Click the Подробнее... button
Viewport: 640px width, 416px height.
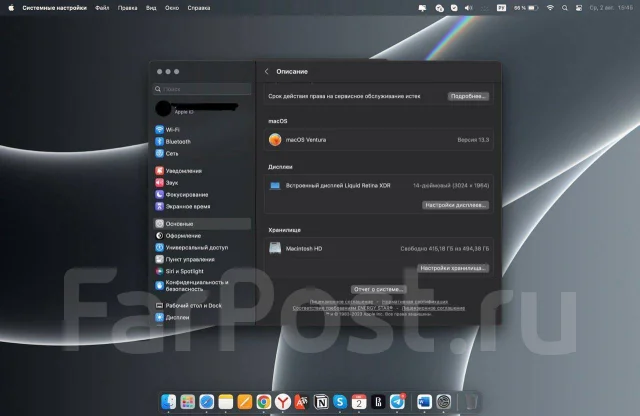(x=468, y=96)
